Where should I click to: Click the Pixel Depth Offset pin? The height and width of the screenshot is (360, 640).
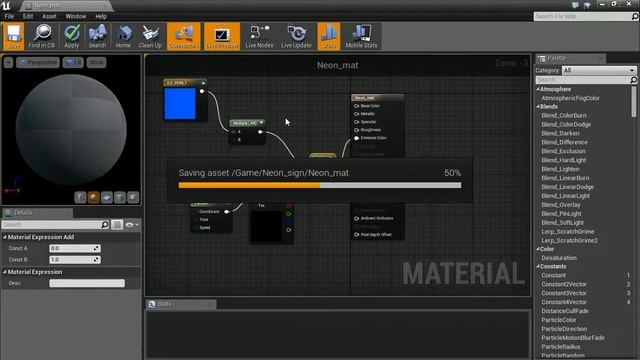(x=356, y=235)
